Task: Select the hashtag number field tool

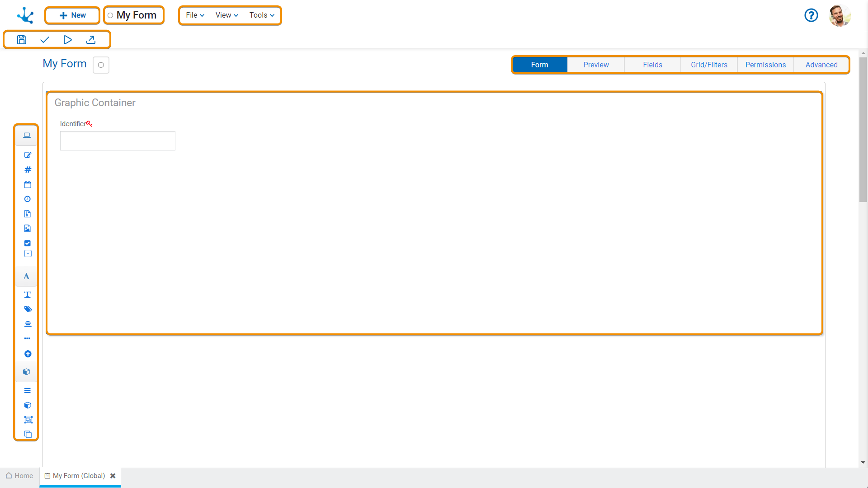Action: (28, 169)
